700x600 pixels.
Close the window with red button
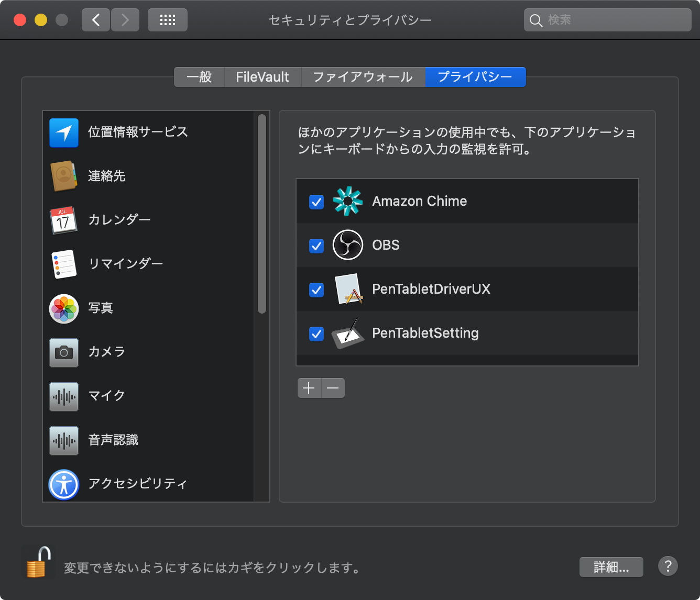pyautogui.click(x=20, y=20)
